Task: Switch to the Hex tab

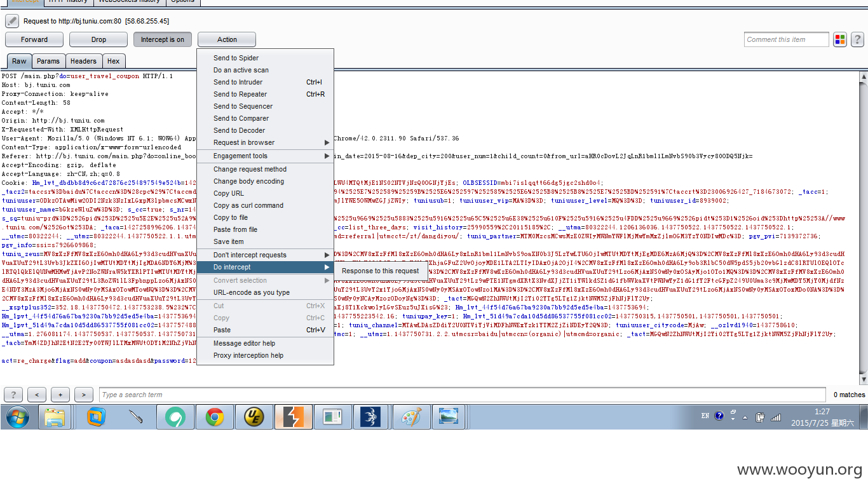Action: click(x=114, y=61)
